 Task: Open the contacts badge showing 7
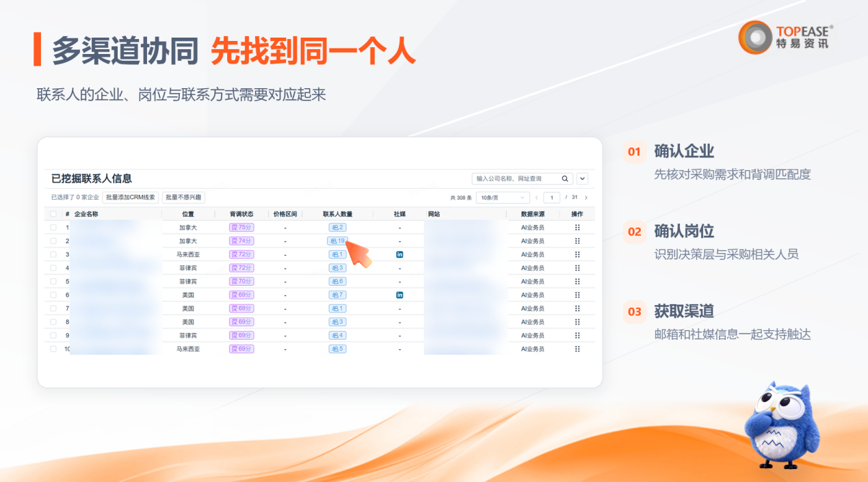337,295
